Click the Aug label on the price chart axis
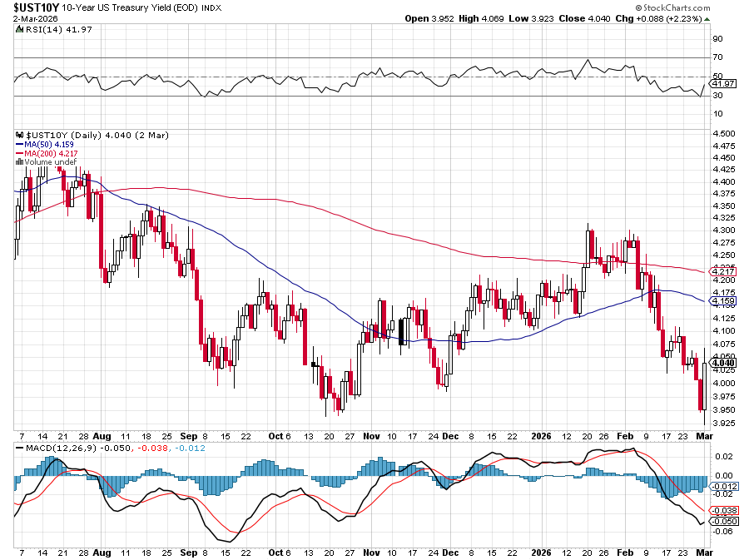The width and height of the screenshot is (749, 560). pyautogui.click(x=102, y=435)
